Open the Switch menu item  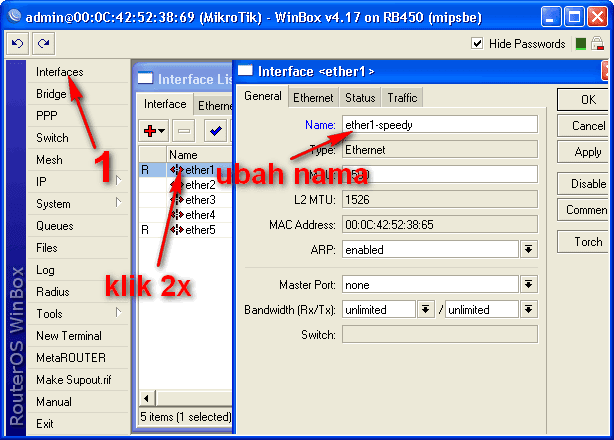click(78, 138)
